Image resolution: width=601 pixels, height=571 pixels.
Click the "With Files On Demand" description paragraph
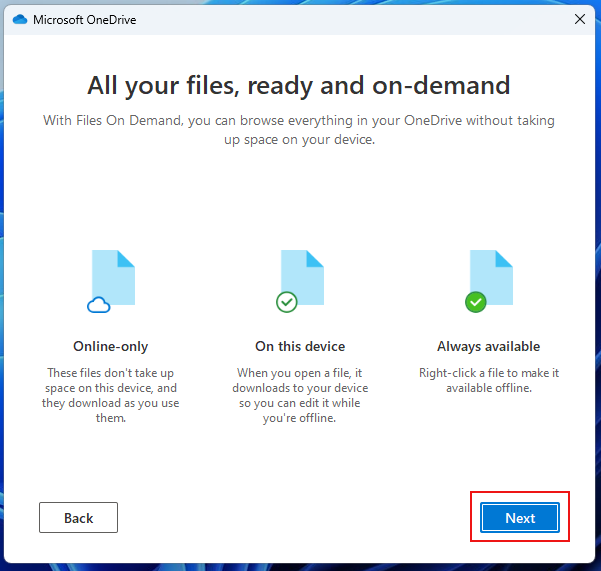pyautogui.click(x=299, y=130)
